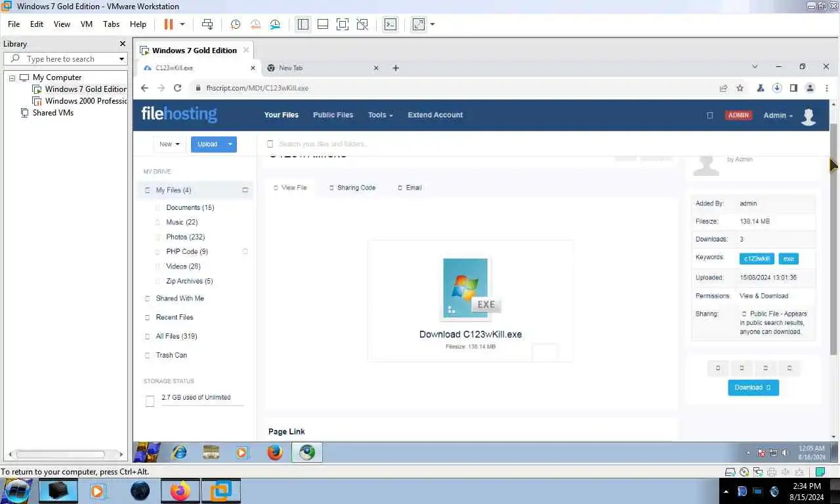Screen dimensions: 840x504
Task: Click the guest volume tray icon
Action: (x=786, y=453)
